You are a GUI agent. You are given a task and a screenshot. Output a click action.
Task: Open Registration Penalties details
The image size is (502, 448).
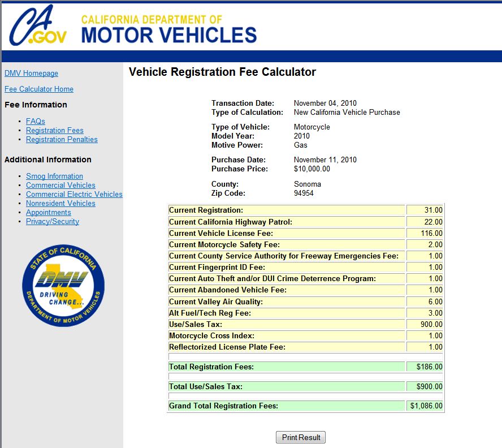point(62,139)
